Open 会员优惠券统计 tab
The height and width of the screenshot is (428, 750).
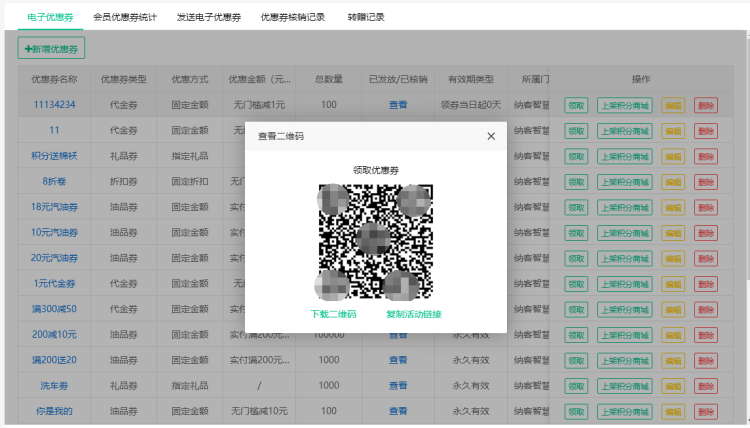point(125,17)
